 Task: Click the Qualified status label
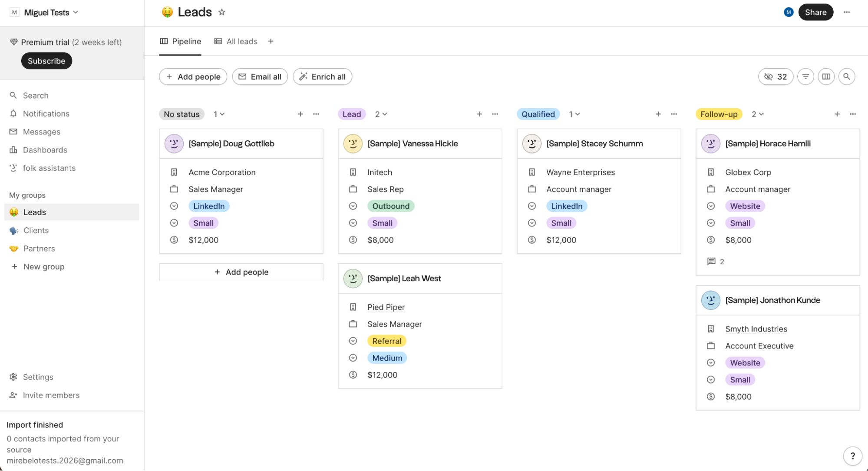click(538, 114)
